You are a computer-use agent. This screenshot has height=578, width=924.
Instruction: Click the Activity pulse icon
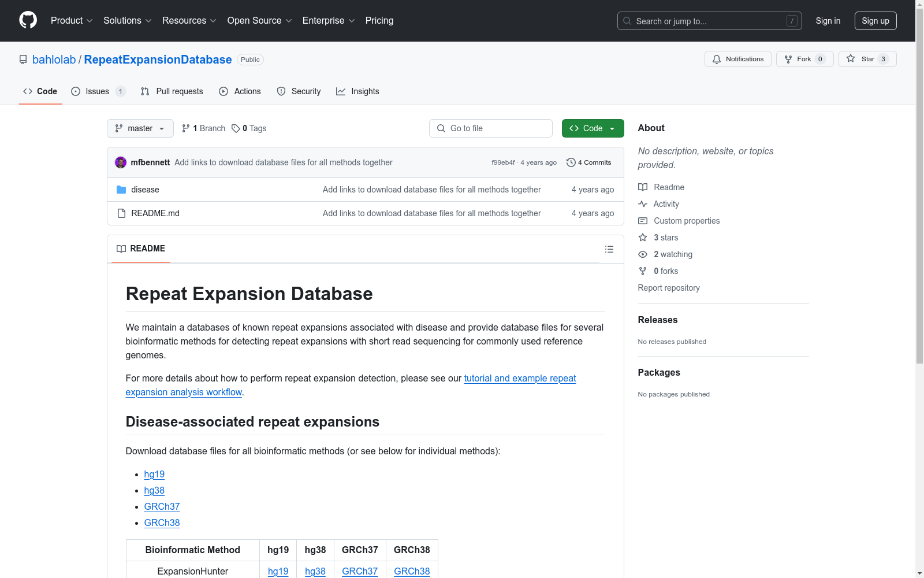(x=643, y=204)
